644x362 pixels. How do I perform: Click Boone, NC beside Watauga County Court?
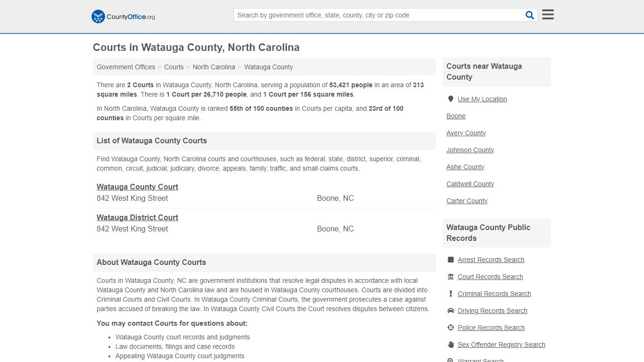(x=335, y=198)
